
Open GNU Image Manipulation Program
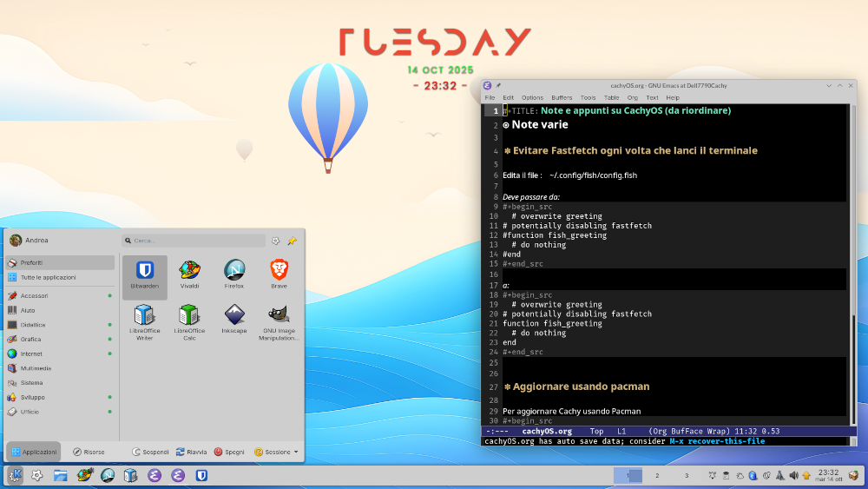click(279, 320)
